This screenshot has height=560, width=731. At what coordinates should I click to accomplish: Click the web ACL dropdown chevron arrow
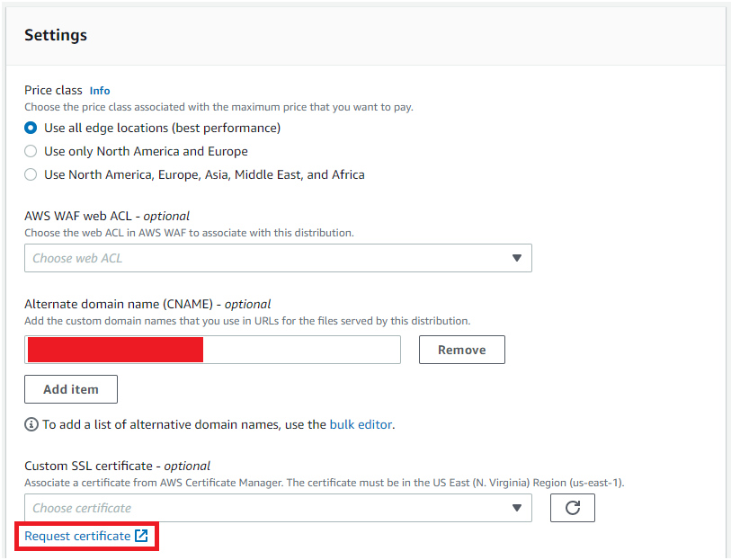(x=517, y=258)
